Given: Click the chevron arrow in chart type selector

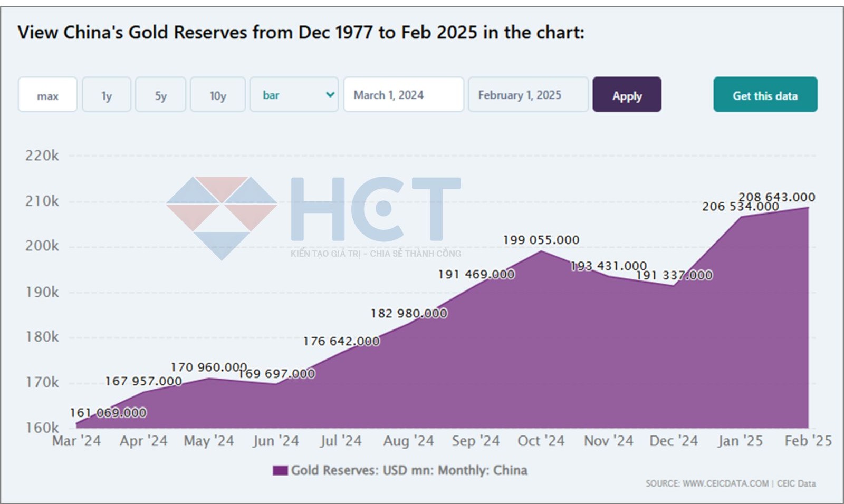Looking at the screenshot, I should tap(330, 95).
